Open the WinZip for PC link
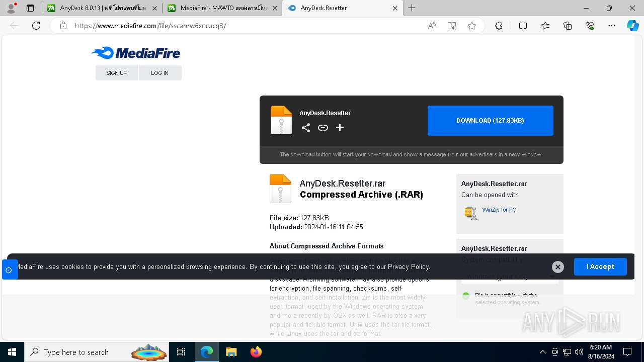The image size is (644, 362). pos(499,210)
